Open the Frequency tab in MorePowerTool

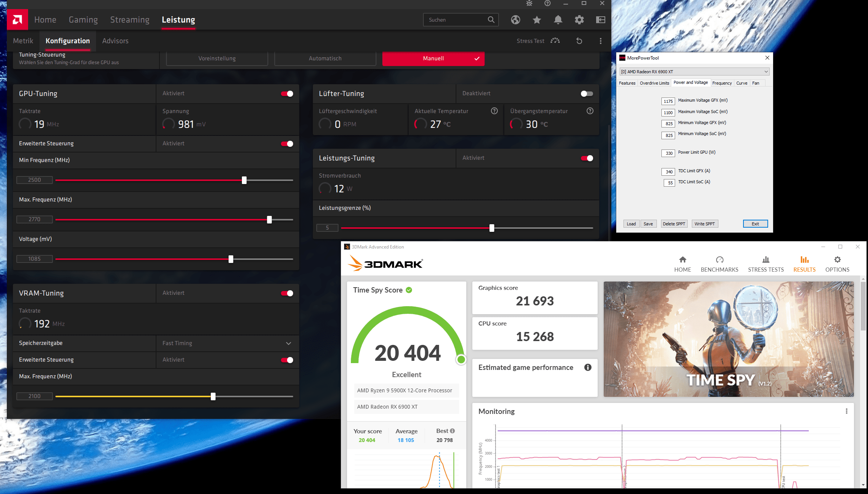point(721,83)
